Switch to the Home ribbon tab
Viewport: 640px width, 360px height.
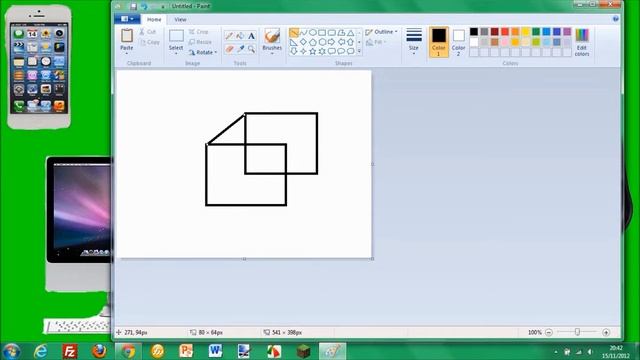(154, 19)
